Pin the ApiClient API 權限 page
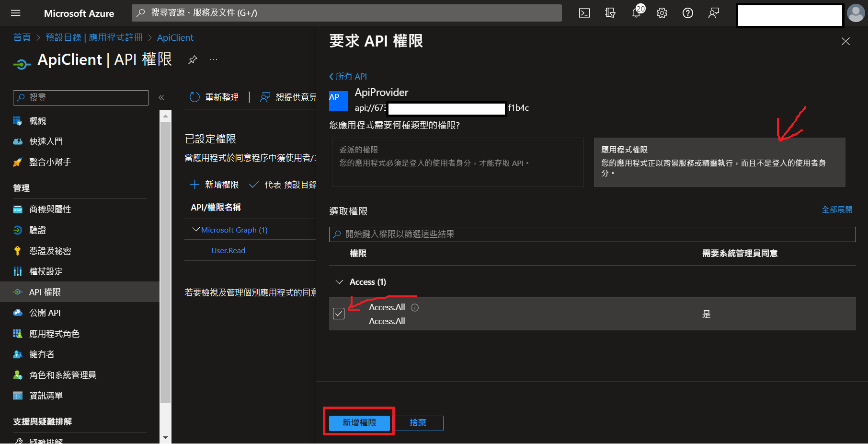868x444 pixels. point(193,60)
